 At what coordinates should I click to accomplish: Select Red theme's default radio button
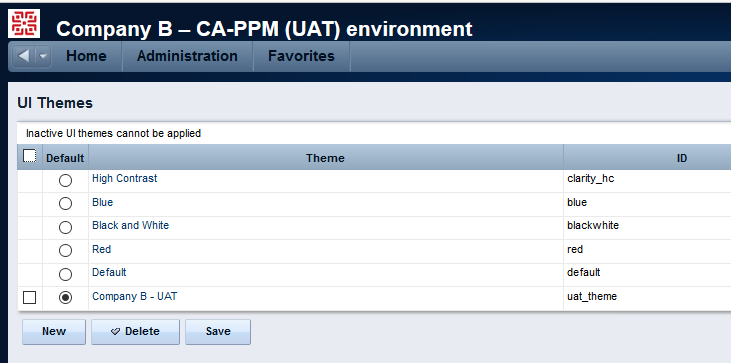point(65,251)
